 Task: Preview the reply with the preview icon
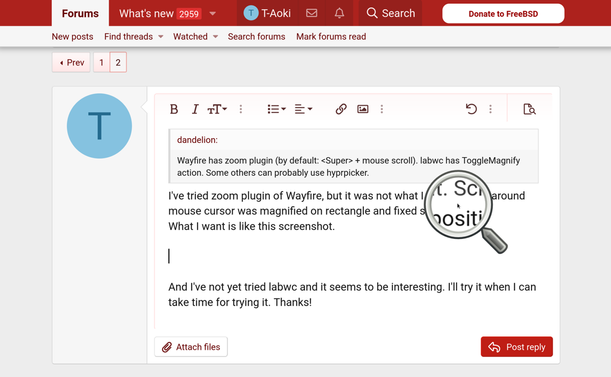click(529, 109)
